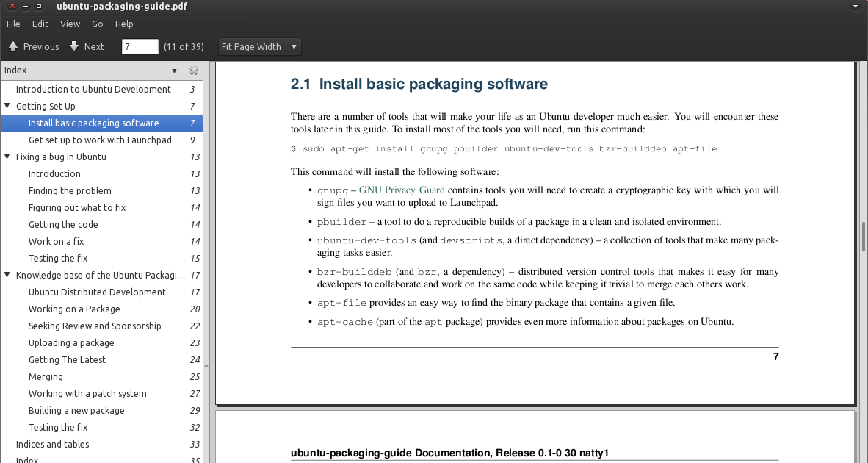
Task: Collapse the Getting Set Up tree node
Action: coord(7,106)
